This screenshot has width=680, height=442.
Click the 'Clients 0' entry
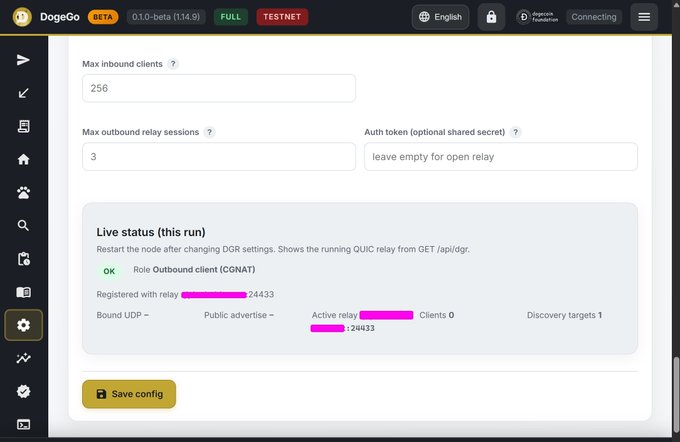437,315
